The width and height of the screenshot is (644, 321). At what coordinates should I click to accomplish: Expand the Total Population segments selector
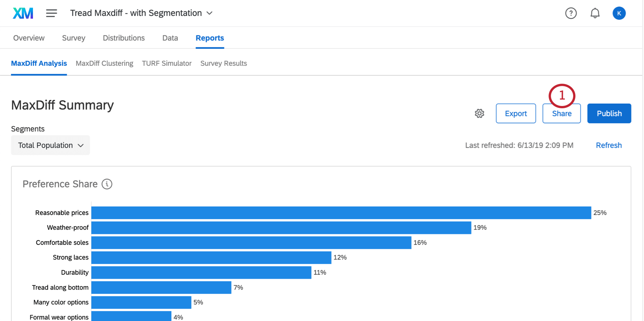[x=50, y=145]
